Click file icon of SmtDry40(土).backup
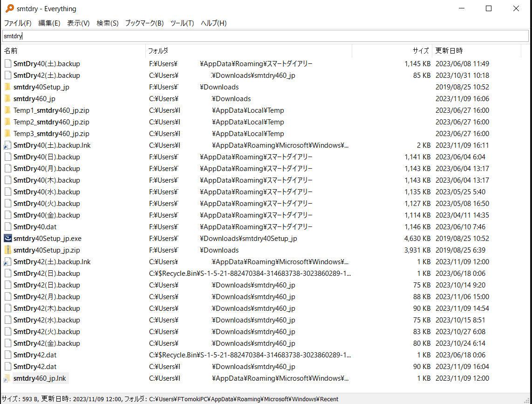 (x=8, y=64)
